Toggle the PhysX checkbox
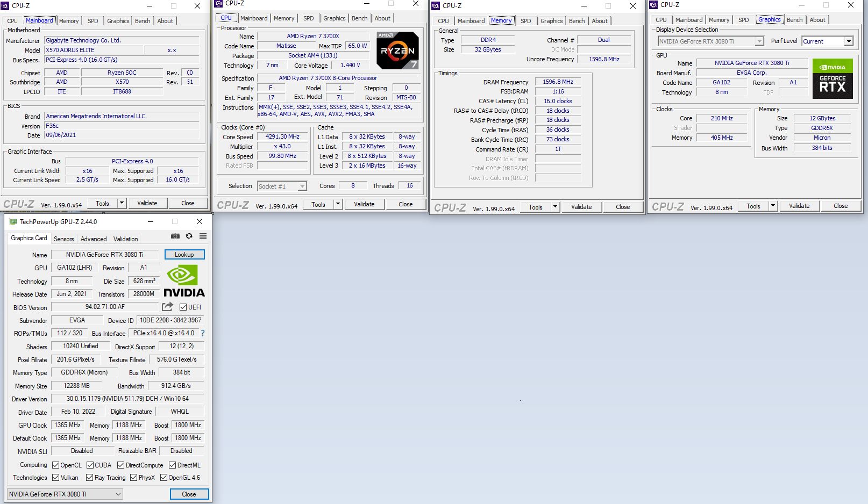Viewport: 868px width, 504px height. pos(134,478)
